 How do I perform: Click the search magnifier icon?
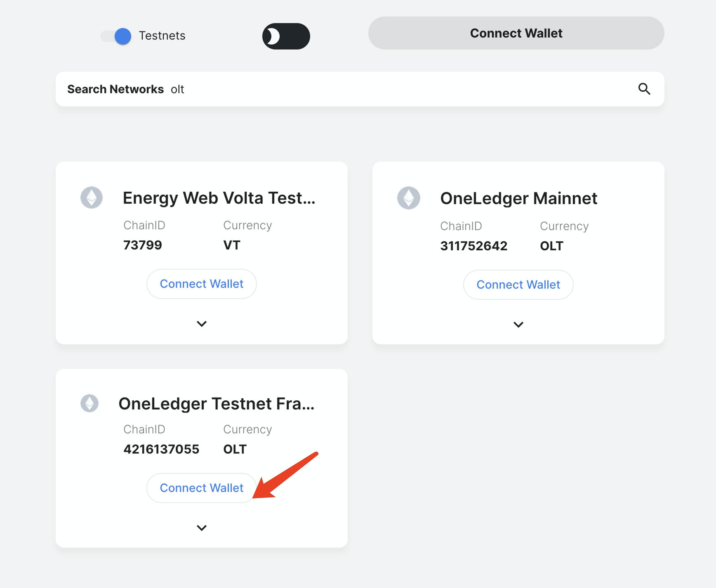644,89
